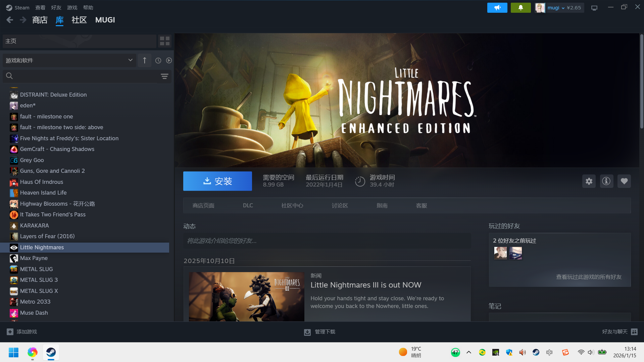Screen dimensions: 644x362
Task: Open the DLC link
Action: click(248, 206)
